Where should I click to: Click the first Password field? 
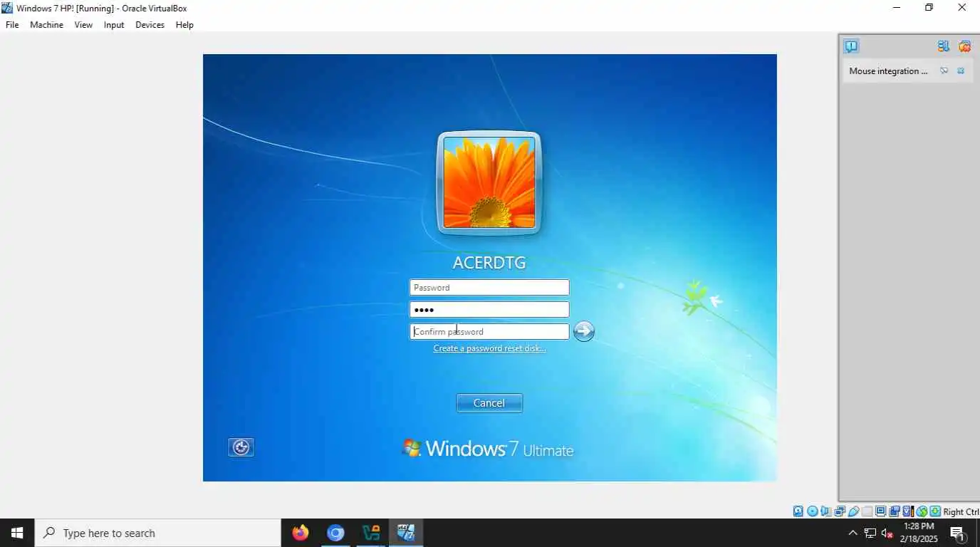click(489, 287)
